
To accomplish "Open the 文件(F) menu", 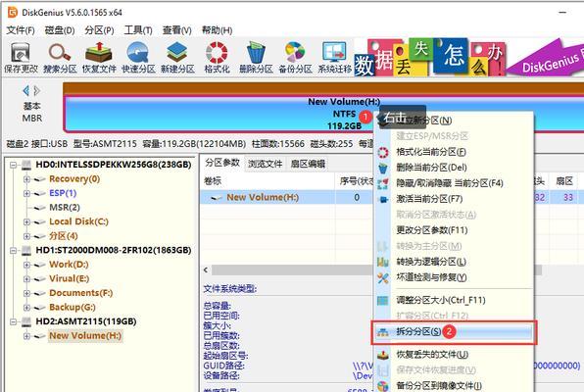I will (x=21, y=30).
